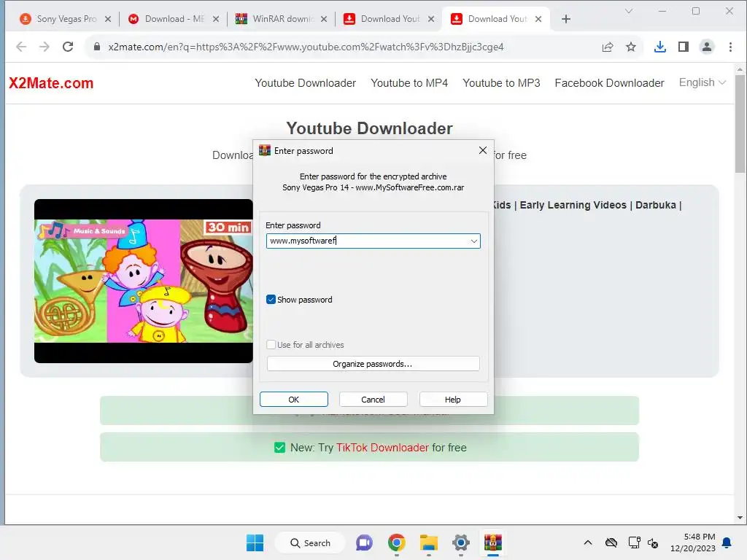
Task: Open Youtube to MP4 nav item
Action: click(x=409, y=83)
